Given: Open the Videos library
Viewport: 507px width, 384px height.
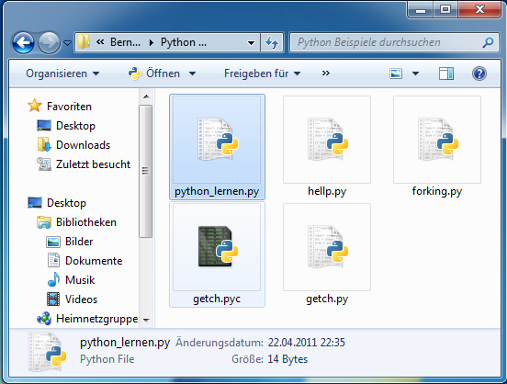Looking at the screenshot, I should (x=81, y=299).
